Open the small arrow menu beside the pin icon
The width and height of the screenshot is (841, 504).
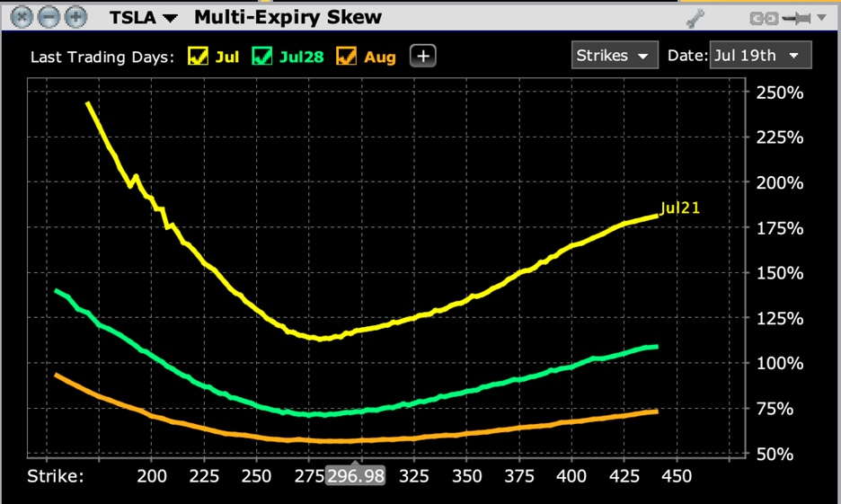click(x=821, y=18)
